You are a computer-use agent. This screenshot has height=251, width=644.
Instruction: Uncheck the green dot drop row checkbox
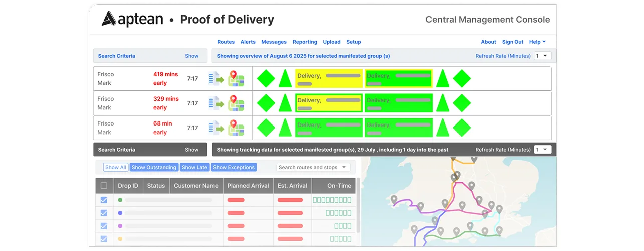[104, 200]
